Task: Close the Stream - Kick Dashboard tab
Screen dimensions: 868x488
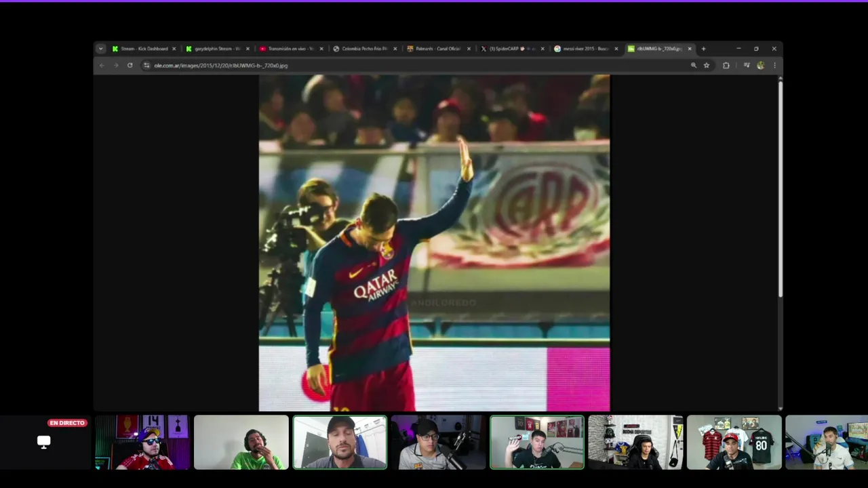Action: [x=174, y=49]
